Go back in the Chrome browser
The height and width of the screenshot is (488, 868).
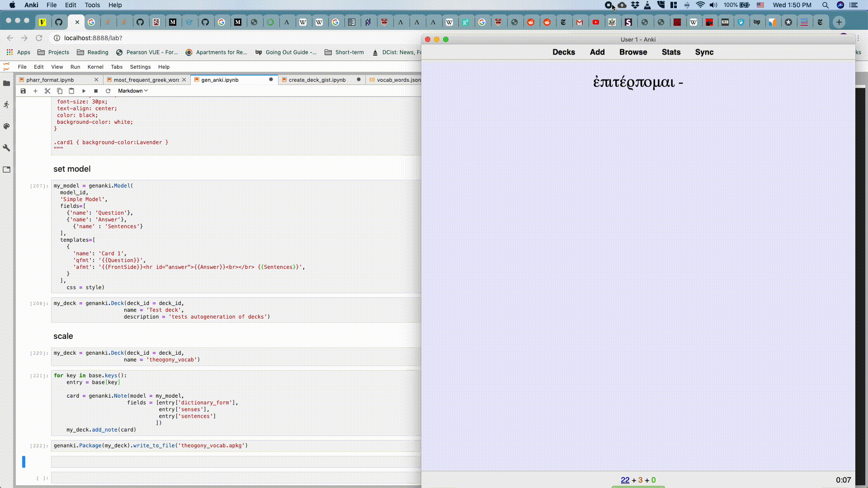[x=10, y=38]
